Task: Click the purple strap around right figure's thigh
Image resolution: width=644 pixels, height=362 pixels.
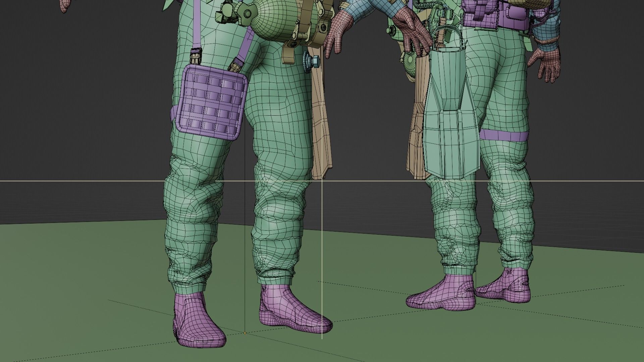Action: tap(504, 136)
